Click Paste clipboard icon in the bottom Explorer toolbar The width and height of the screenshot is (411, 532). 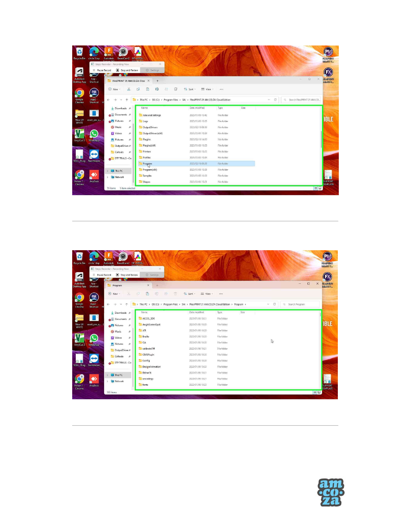(x=147, y=294)
